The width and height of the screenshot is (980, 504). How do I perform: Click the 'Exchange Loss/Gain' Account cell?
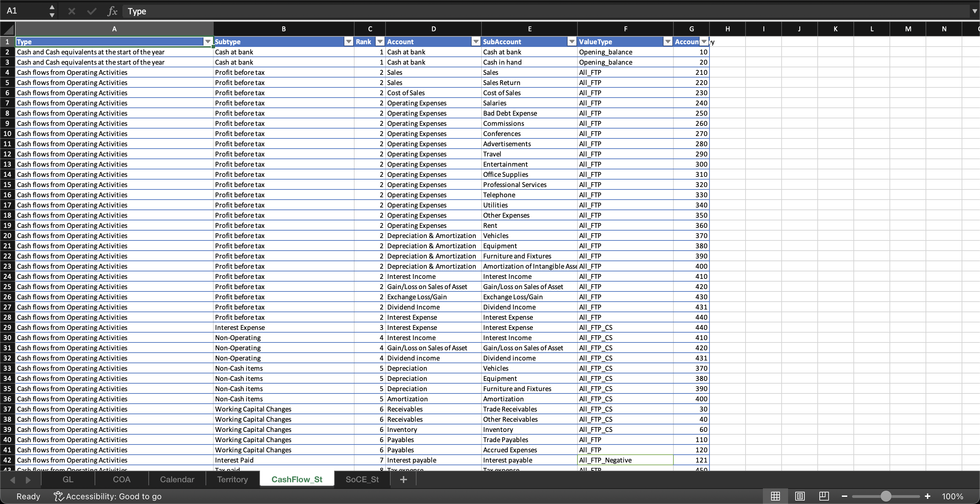[433, 297]
